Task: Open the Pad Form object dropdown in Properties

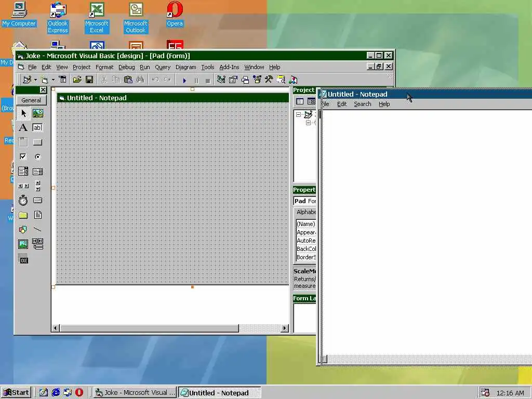Action: [304, 201]
